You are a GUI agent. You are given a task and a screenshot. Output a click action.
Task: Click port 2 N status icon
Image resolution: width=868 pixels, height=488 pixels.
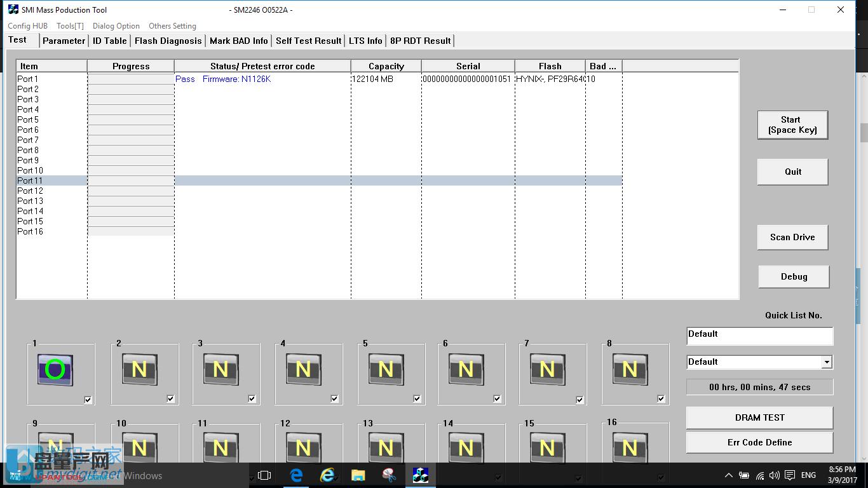[139, 370]
